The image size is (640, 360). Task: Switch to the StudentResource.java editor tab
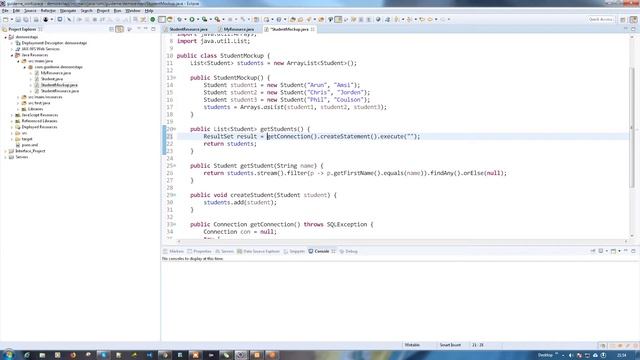click(x=188, y=29)
